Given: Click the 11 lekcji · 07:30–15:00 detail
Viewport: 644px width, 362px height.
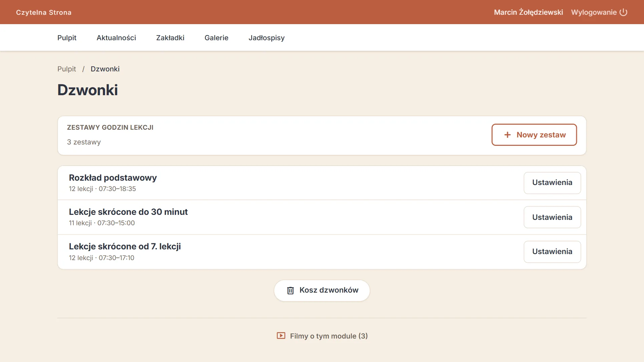Looking at the screenshot, I should click(x=102, y=223).
